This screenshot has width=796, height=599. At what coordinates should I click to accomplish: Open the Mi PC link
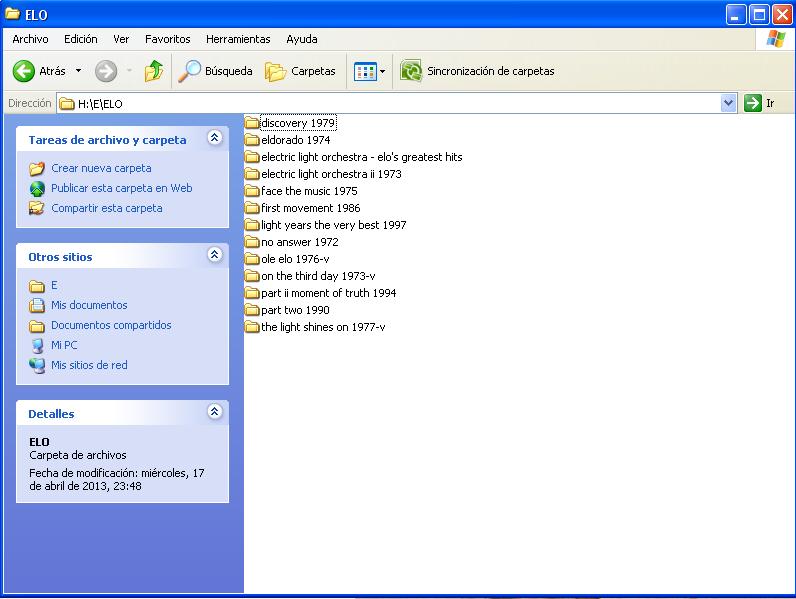[x=64, y=345]
